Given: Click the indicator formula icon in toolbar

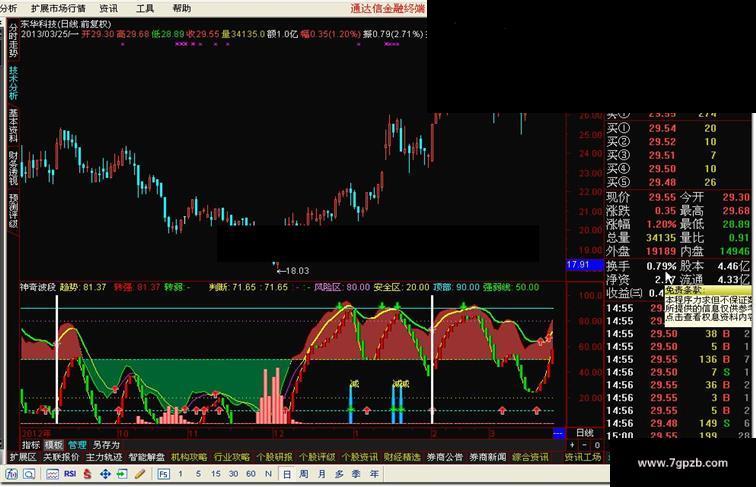Looking at the screenshot, I should point(12,474).
